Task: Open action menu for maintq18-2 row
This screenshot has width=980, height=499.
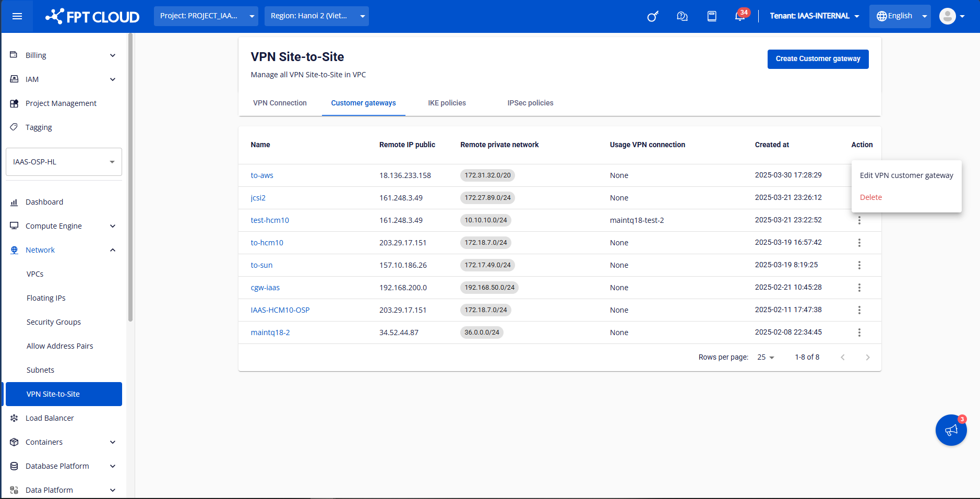Action: (859, 332)
